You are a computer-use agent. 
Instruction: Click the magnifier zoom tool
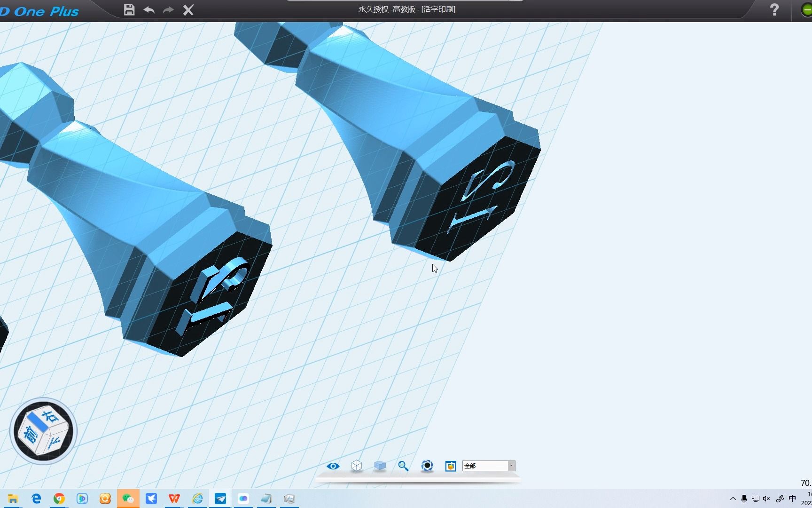pyautogui.click(x=403, y=466)
